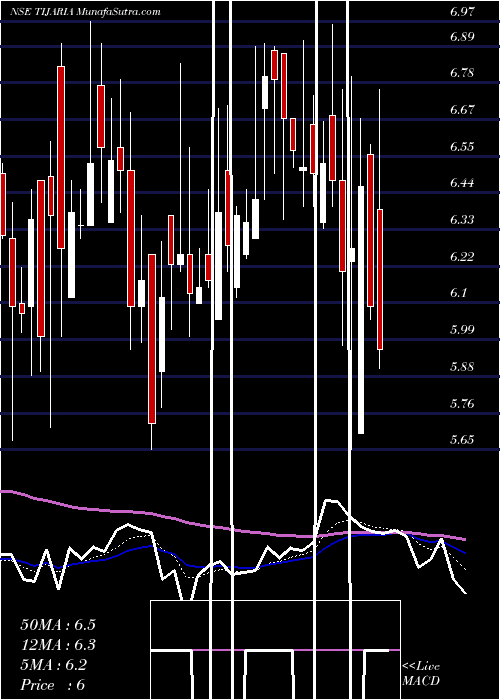Click the 5.99 price axis label

[x=462, y=330]
